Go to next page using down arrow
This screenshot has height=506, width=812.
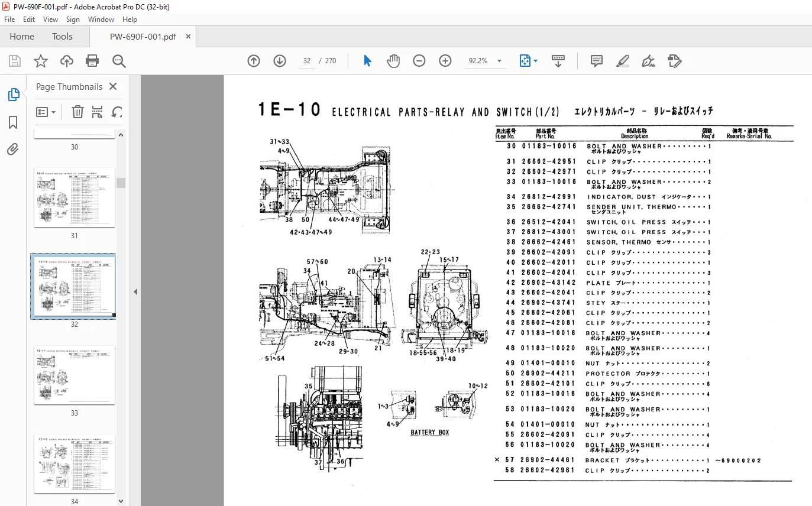click(280, 61)
